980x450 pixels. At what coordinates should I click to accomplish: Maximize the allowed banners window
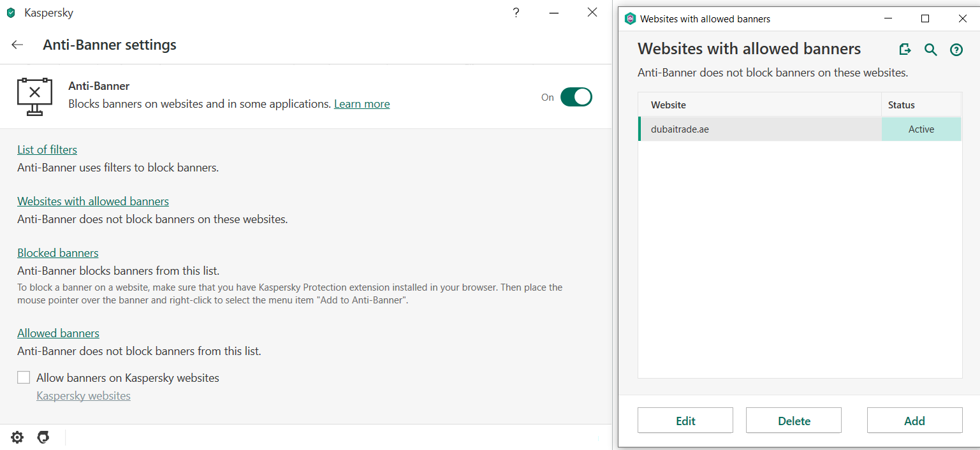coord(925,19)
